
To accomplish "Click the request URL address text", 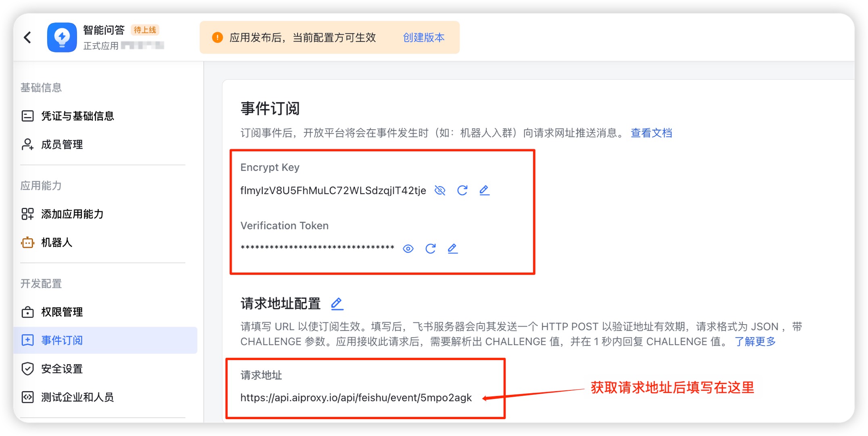I will tap(356, 398).
